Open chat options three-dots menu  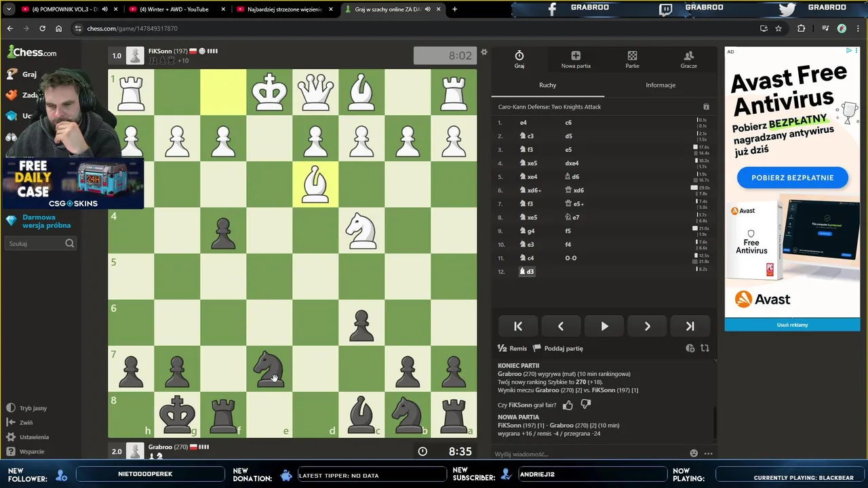click(708, 453)
